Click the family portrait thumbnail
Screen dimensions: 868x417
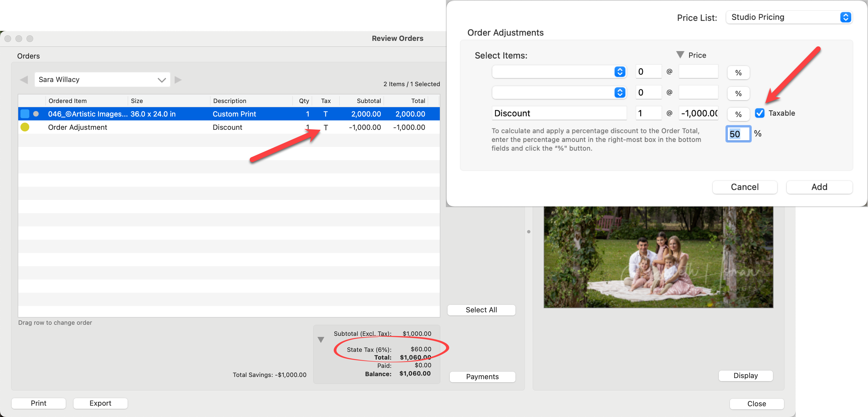(658, 257)
